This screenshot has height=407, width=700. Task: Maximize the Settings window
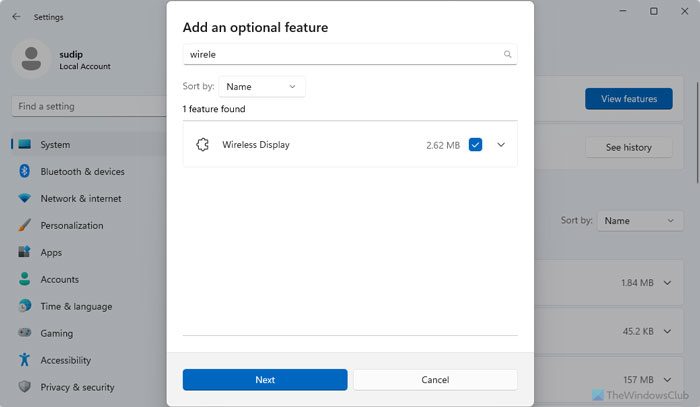pyautogui.click(x=654, y=11)
